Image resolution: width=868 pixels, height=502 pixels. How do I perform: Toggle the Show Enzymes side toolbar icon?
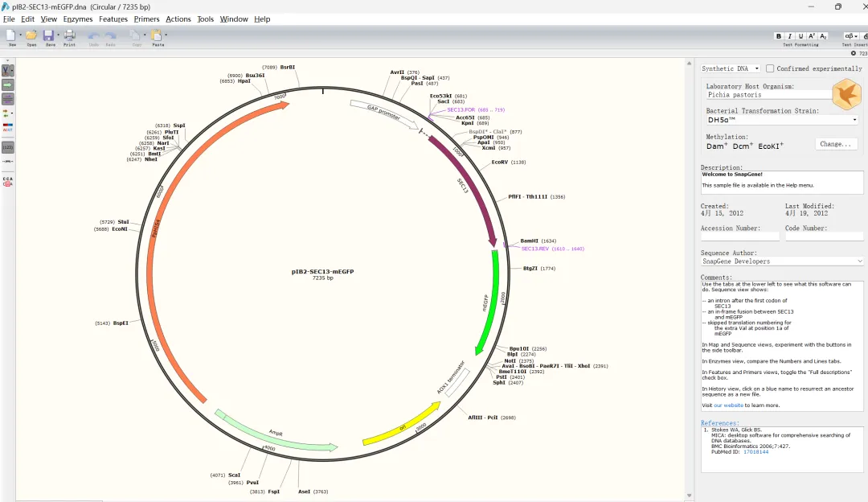(7, 70)
